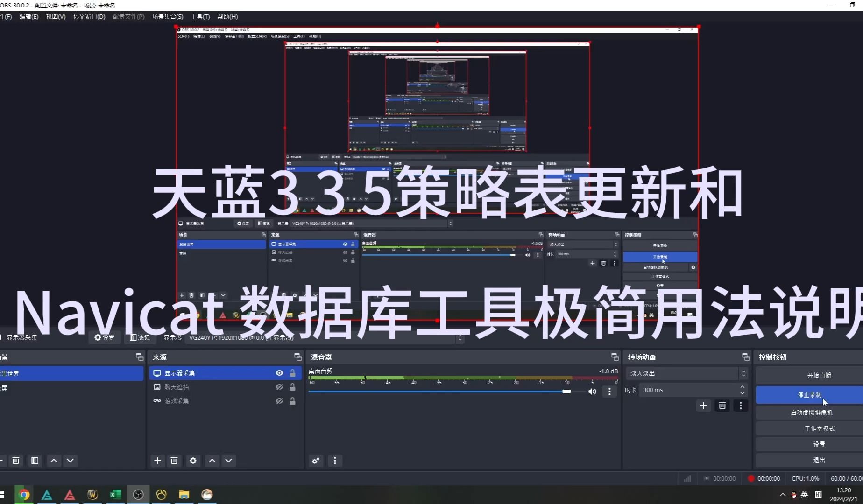The width and height of the screenshot is (863, 504).
Task: Hide the 显示器采集 source via eye icon
Action: click(279, 373)
